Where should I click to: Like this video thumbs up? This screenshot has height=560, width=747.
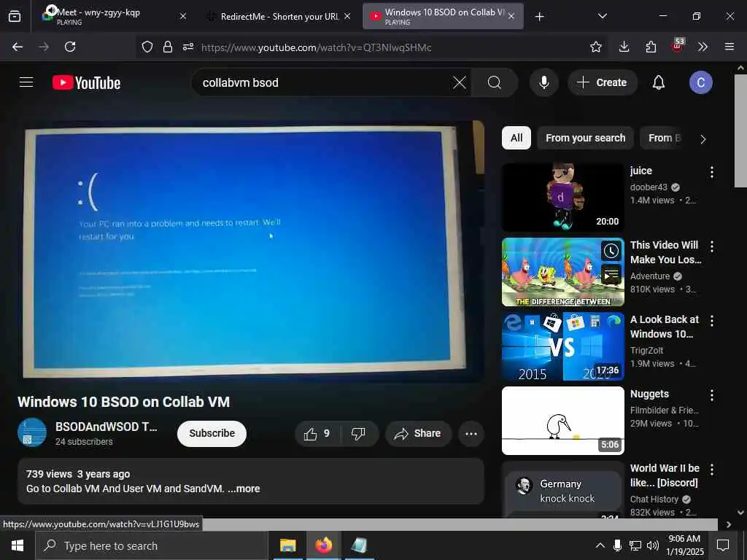318,433
